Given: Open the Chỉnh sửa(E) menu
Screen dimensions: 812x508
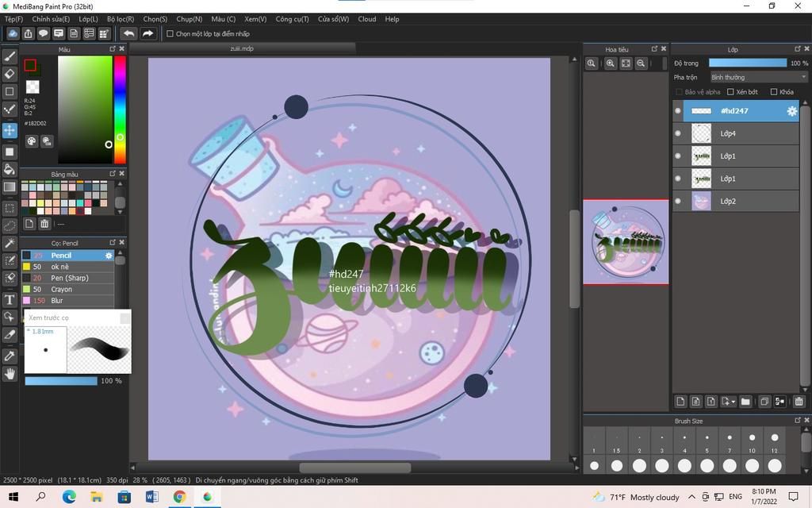Looking at the screenshot, I should [51, 19].
